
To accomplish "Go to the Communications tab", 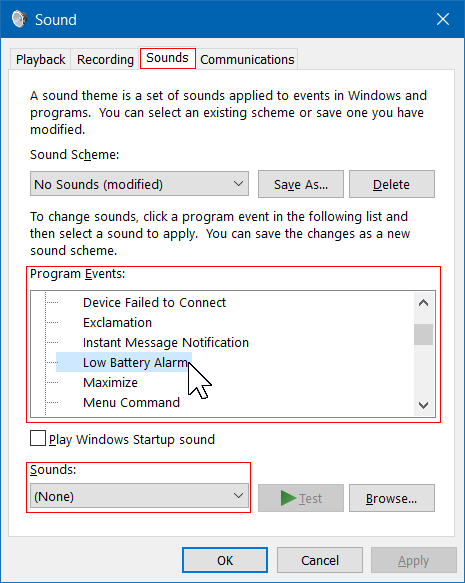I will click(x=247, y=59).
